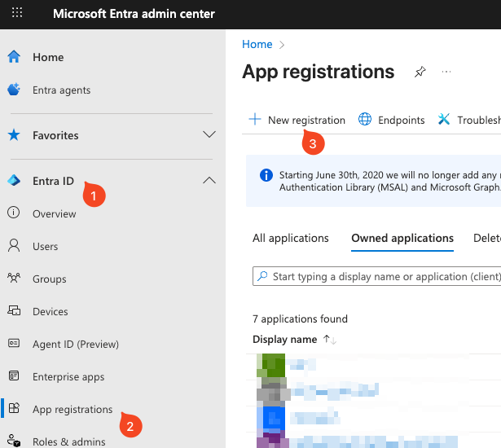Follow the Home breadcrumb link
501x448 pixels.
click(257, 44)
